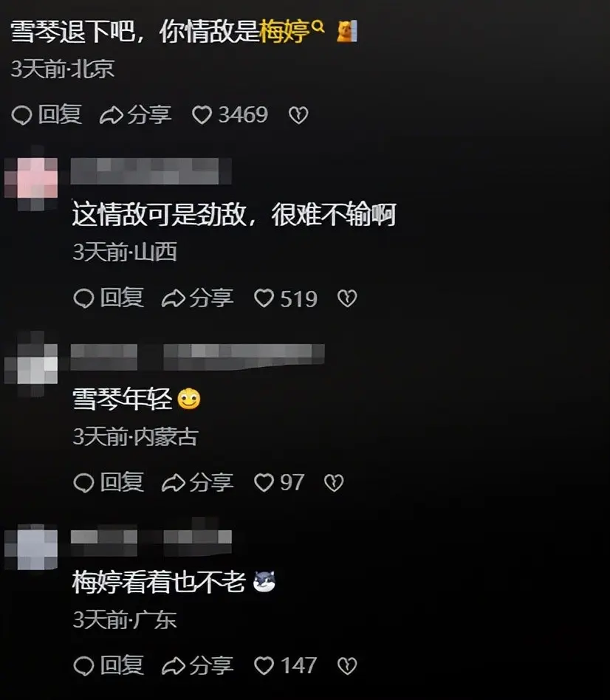Reply to the 梅婷看着也不老 comment

point(109,665)
